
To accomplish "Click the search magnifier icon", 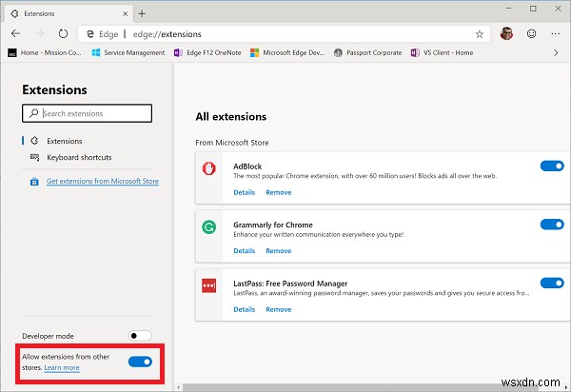I will click(x=34, y=113).
